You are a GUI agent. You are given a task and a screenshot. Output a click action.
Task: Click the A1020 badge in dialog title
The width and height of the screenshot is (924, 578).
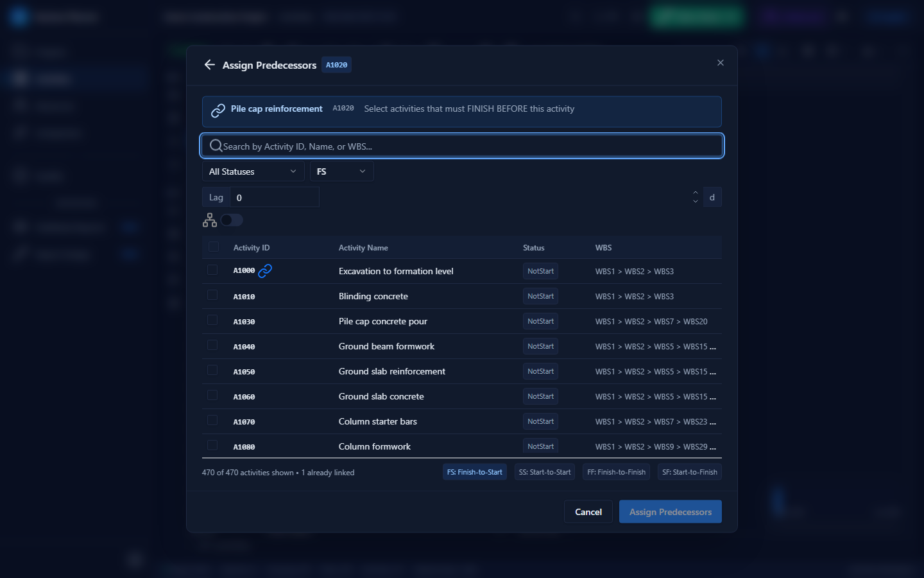pyautogui.click(x=336, y=65)
